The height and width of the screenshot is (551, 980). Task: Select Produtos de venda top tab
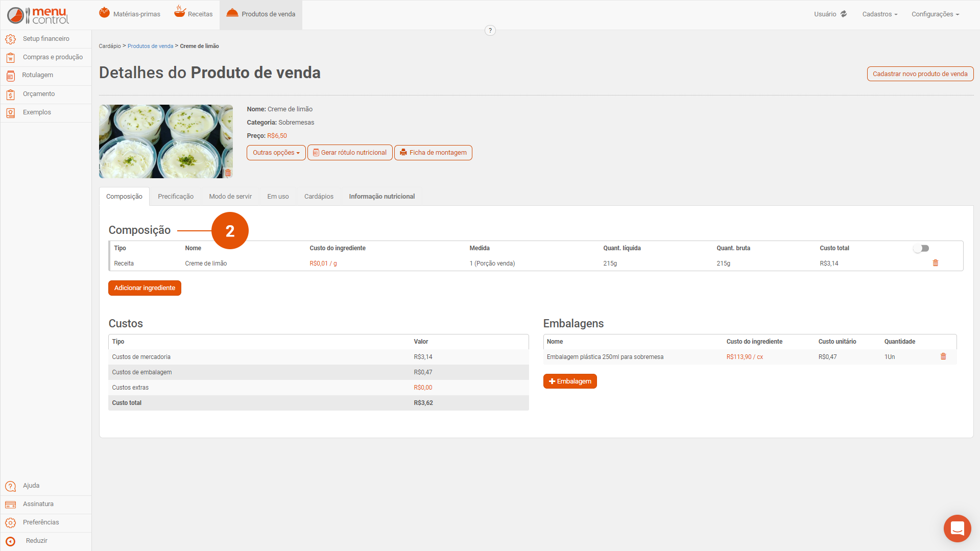point(261,14)
